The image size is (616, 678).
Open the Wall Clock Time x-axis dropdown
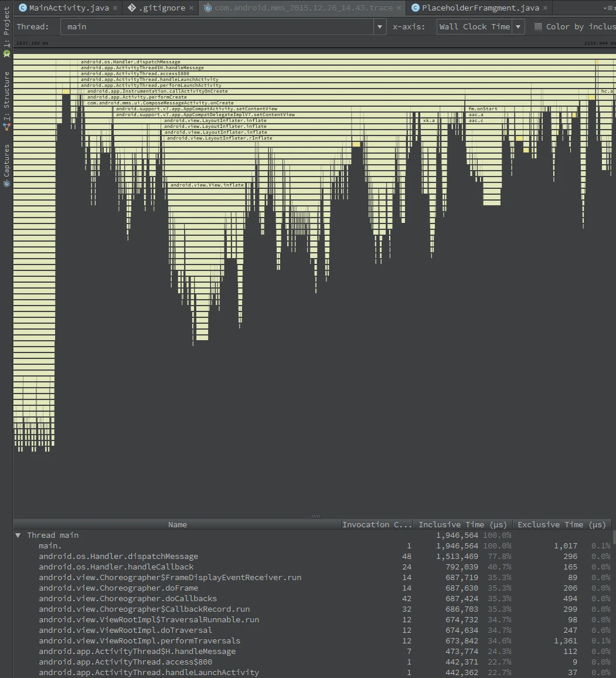[x=518, y=26]
